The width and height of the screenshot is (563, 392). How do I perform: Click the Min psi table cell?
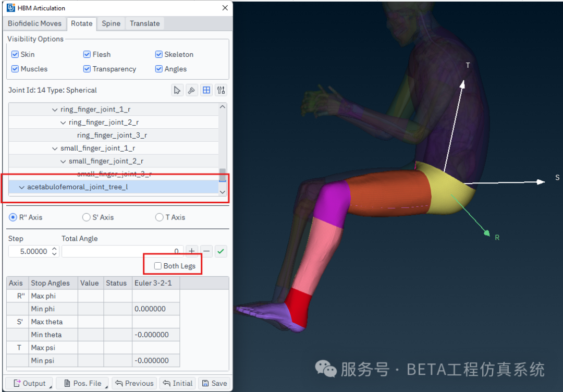pos(54,360)
